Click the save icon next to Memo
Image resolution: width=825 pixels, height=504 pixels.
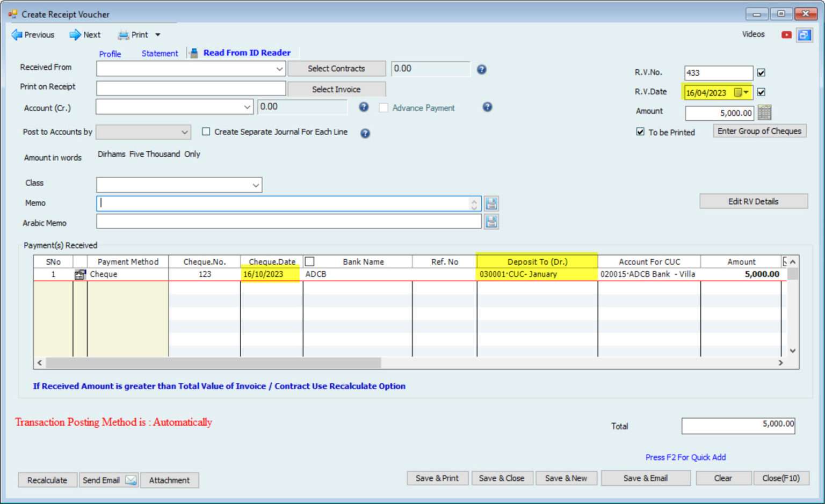tap(491, 203)
